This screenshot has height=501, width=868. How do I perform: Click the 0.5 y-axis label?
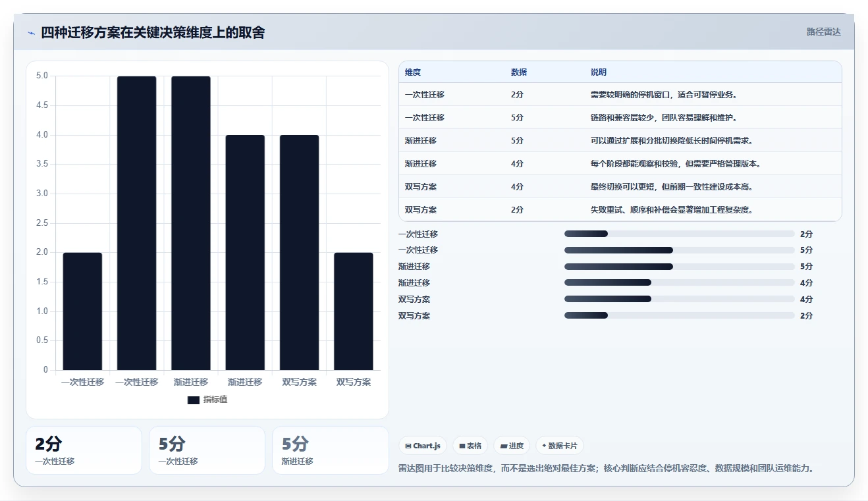(41, 340)
